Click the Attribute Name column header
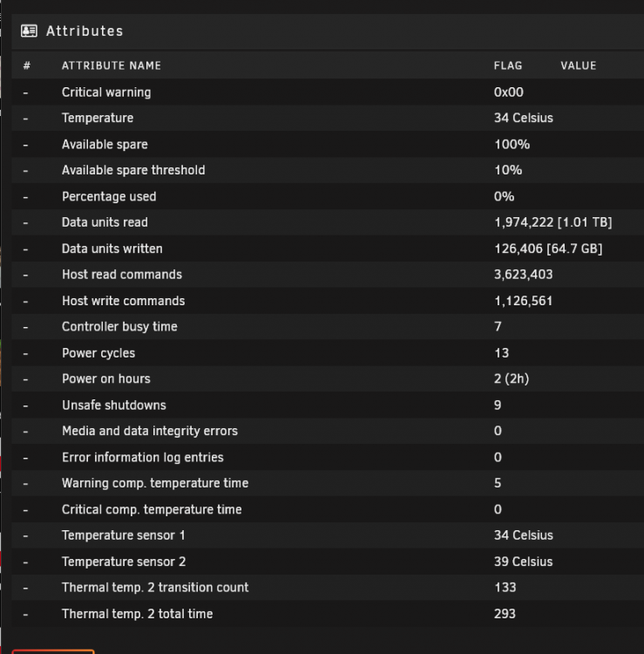 [112, 65]
